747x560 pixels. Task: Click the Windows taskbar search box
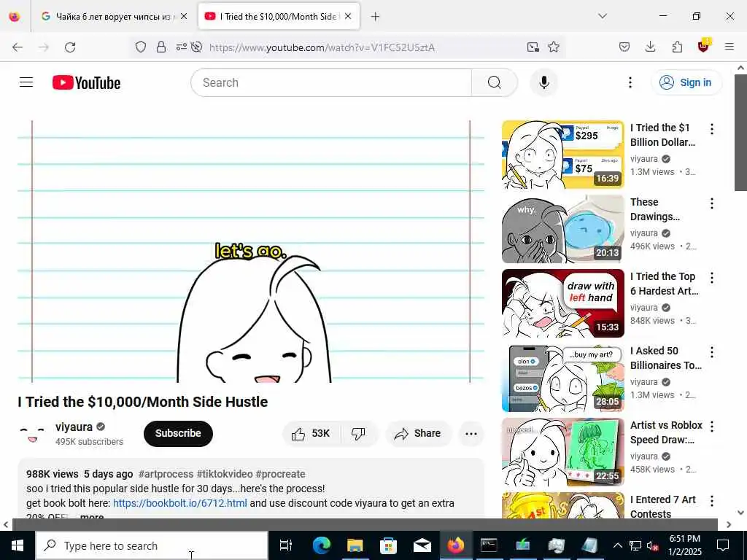(x=152, y=545)
